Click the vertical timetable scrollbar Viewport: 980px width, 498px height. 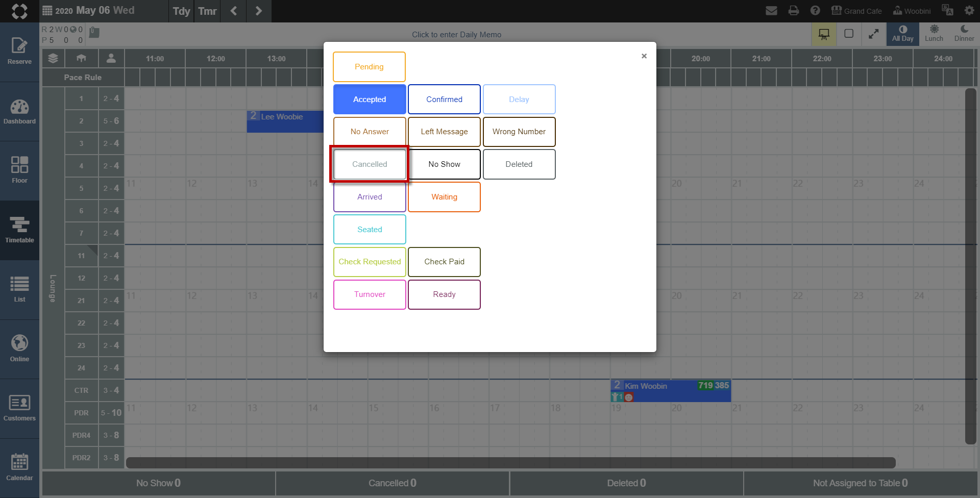[971, 266]
